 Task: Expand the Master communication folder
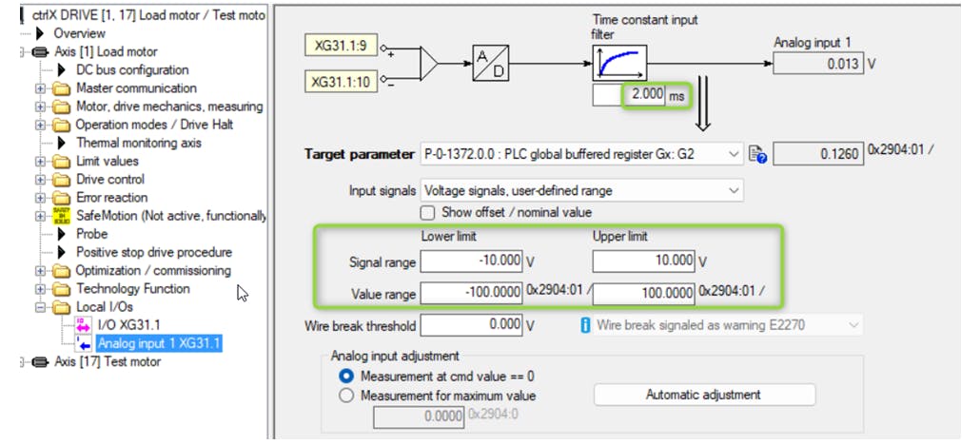(x=41, y=88)
